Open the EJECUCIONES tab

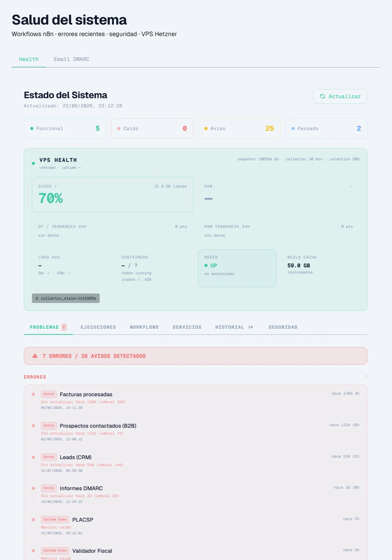coord(98,327)
